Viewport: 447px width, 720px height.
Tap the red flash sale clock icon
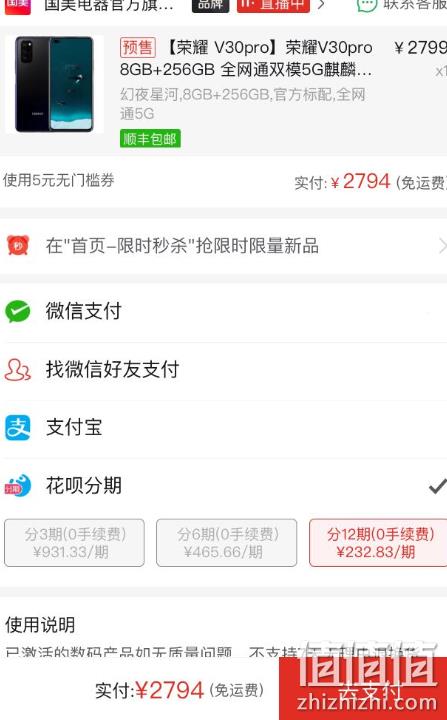coord(17,246)
